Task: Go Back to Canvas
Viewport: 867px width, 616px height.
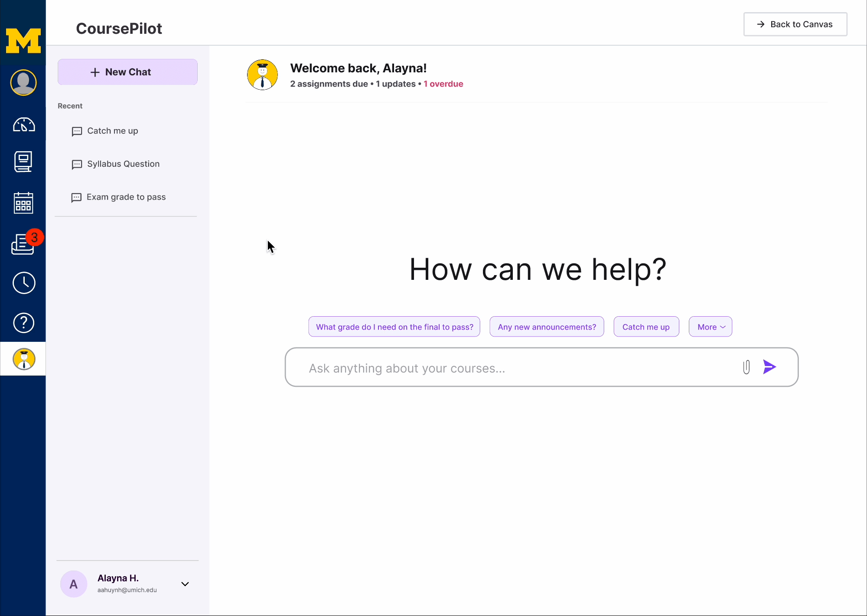Action: click(x=795, y=24)
